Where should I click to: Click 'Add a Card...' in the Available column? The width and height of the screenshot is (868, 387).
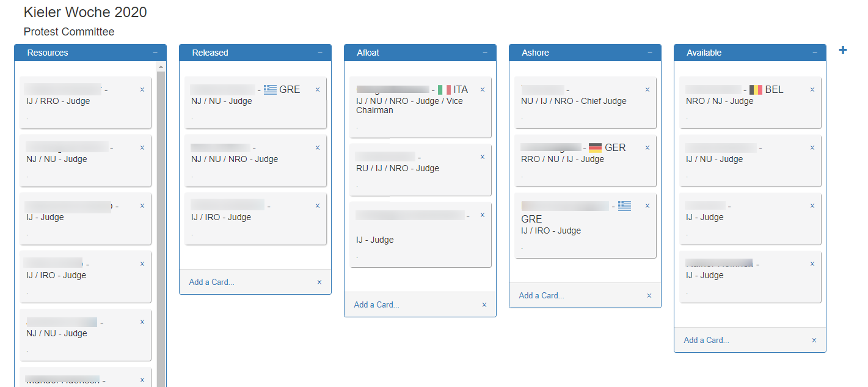[x=706, y=340]
